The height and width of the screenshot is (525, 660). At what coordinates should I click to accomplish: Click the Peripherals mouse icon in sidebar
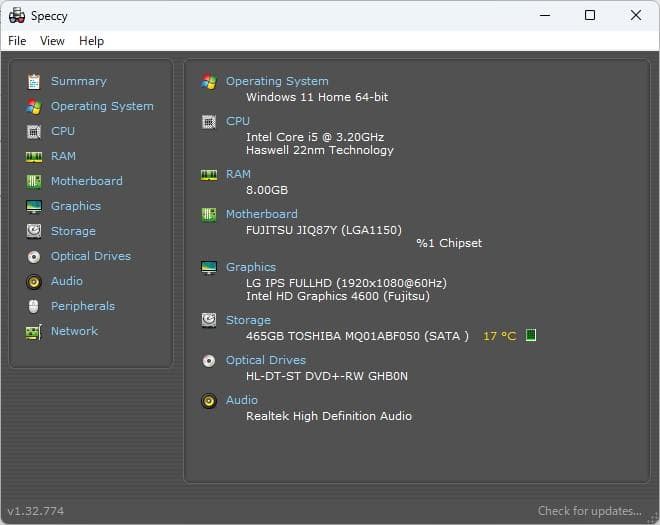34,306
